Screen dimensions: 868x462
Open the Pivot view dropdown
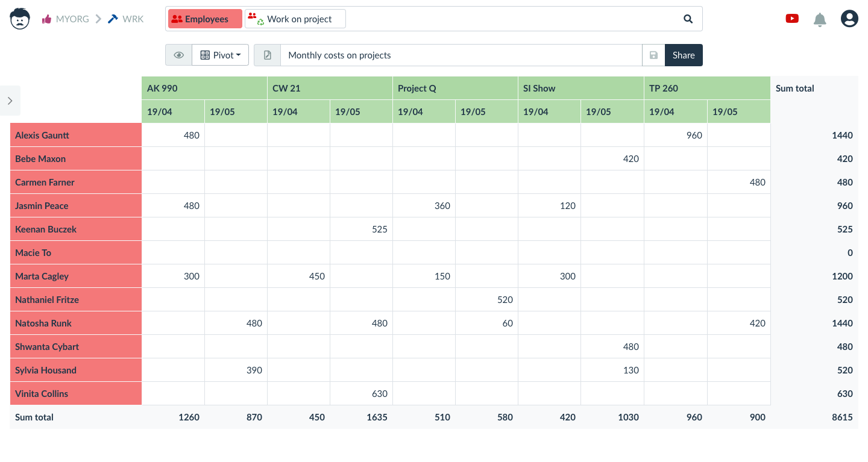pos(221,55)
